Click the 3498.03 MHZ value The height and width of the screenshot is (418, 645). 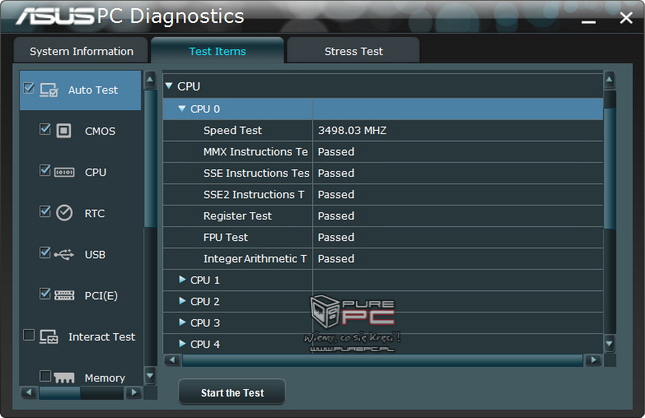352,130
